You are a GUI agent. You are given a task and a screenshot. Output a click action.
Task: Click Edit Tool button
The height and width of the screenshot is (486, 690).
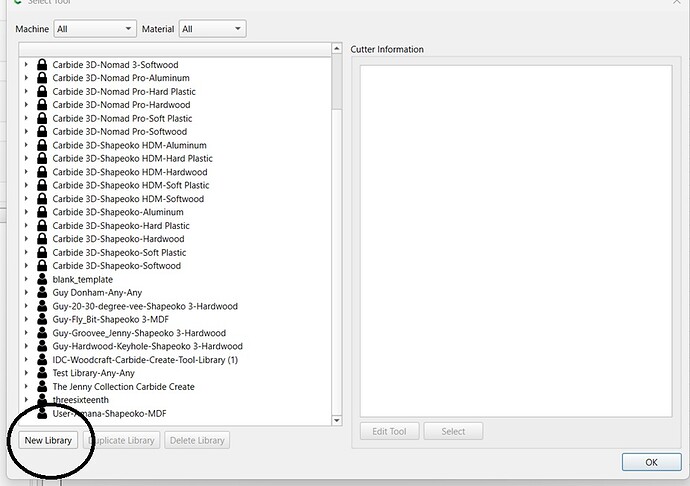[x=389, y=431]
